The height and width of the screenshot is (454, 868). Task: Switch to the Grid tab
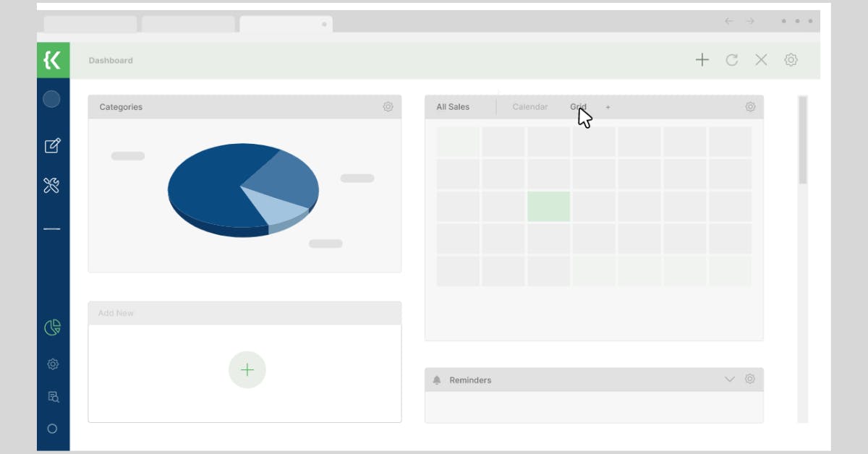(x=578, y=107)
